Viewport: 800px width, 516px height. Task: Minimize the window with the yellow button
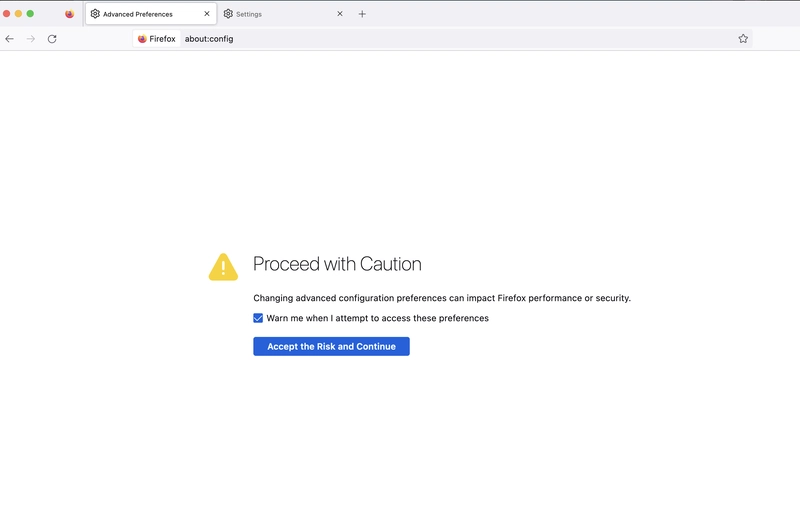click(18, 14)
